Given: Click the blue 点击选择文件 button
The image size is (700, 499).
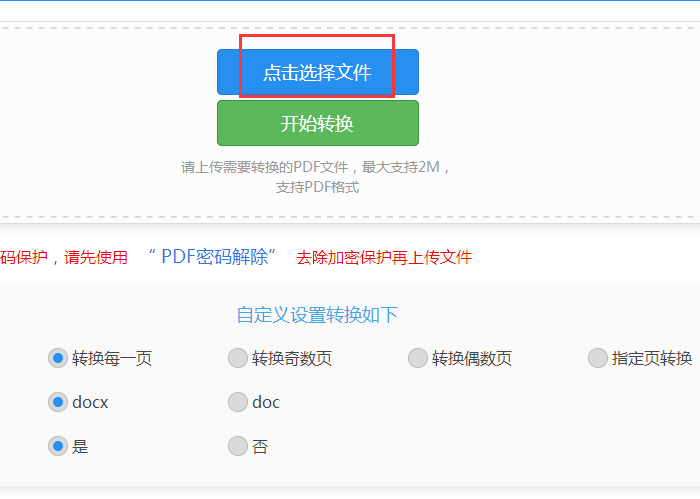Looking at the screenshot, I should pyautogui.click(x=317, y=72).
